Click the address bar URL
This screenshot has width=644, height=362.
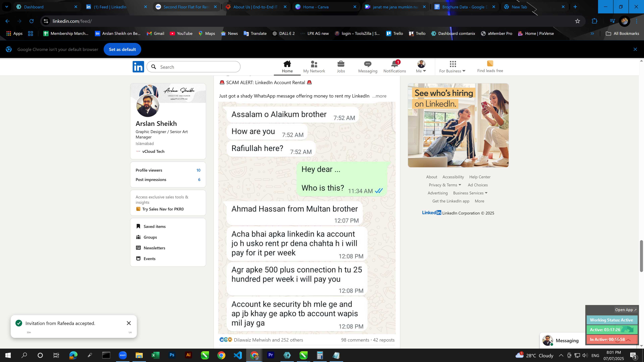72,21
